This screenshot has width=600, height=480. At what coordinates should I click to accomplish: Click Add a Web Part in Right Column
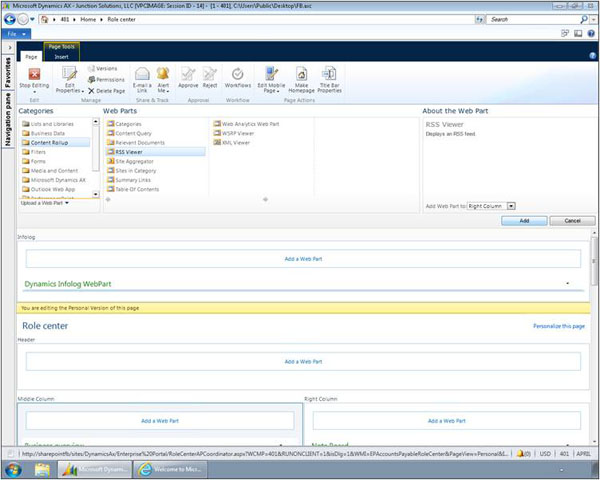pos(447,421)
